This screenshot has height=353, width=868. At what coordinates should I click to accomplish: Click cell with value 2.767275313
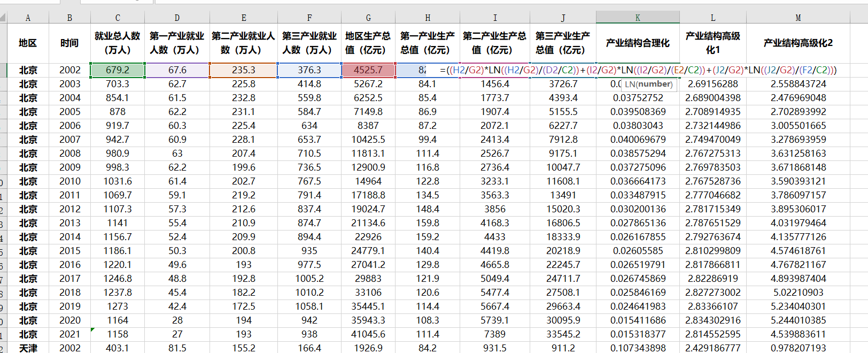point(713,154)
